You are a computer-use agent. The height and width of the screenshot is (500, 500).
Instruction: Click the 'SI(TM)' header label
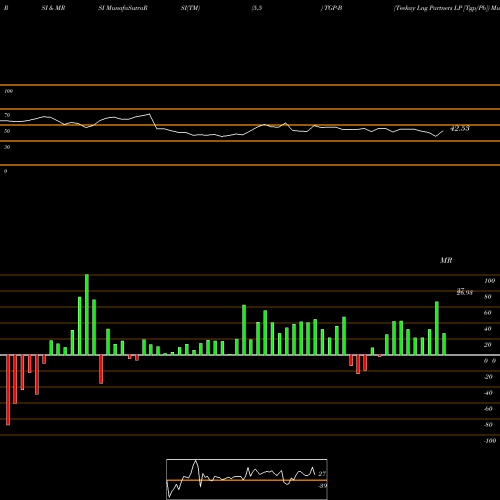pos(190,8)
